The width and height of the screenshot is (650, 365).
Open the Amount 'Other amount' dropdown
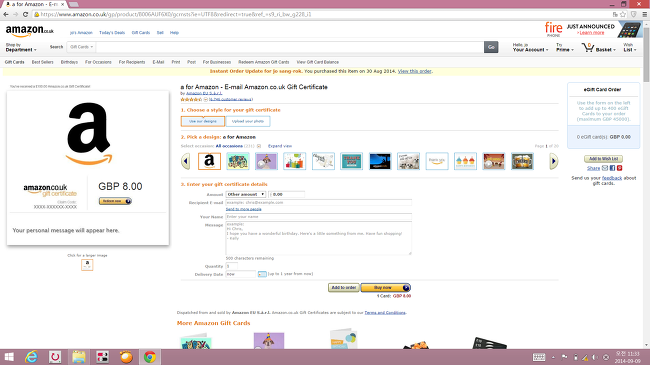pos(245,194)
